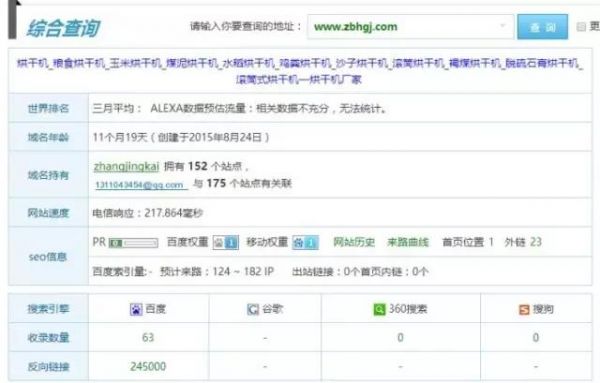Focus the www.zbhgj.com address input
Viewport: 600px width, 383px height.
[x=410, y=27]
